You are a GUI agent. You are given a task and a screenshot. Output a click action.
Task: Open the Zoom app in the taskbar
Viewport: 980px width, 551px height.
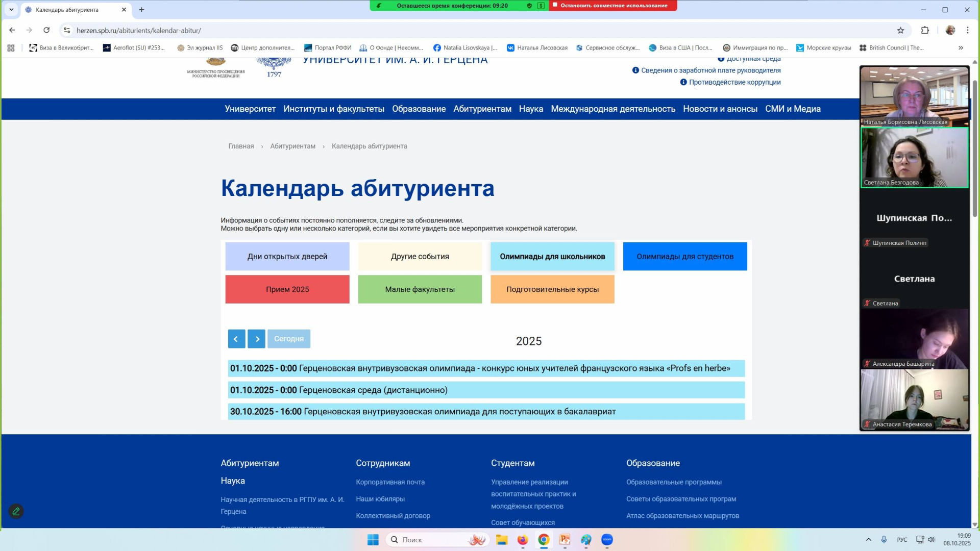point(607,540)
